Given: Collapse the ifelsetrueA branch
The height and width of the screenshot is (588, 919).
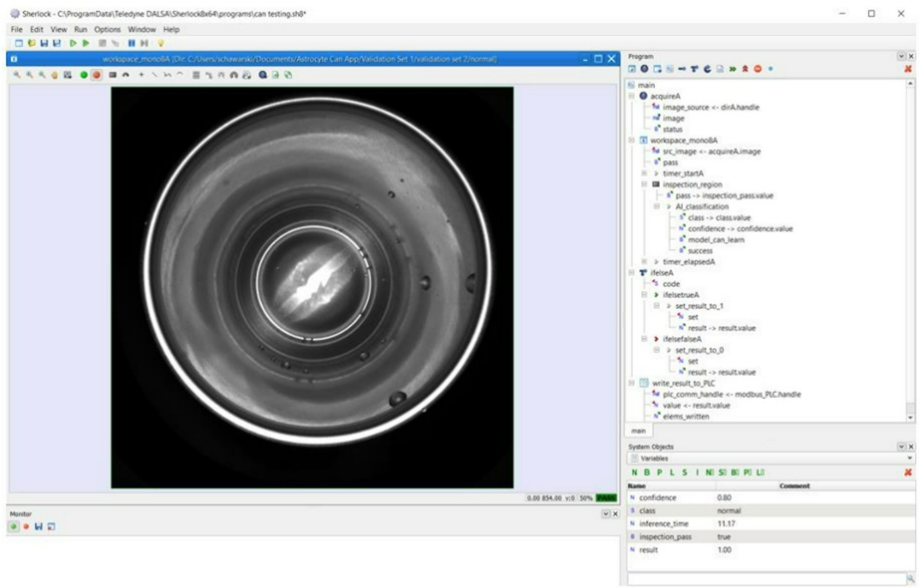Looking at the screenshot, I should 644,295.
